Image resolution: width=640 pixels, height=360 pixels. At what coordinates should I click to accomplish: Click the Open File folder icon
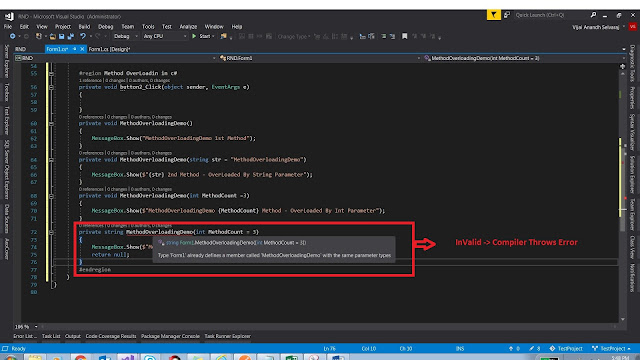coord(53,36)
